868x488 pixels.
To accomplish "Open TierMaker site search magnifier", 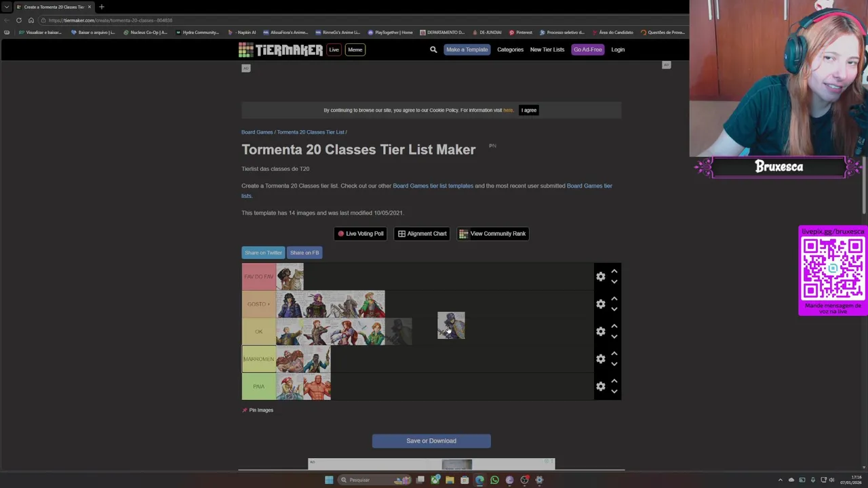I will point(433,49).
